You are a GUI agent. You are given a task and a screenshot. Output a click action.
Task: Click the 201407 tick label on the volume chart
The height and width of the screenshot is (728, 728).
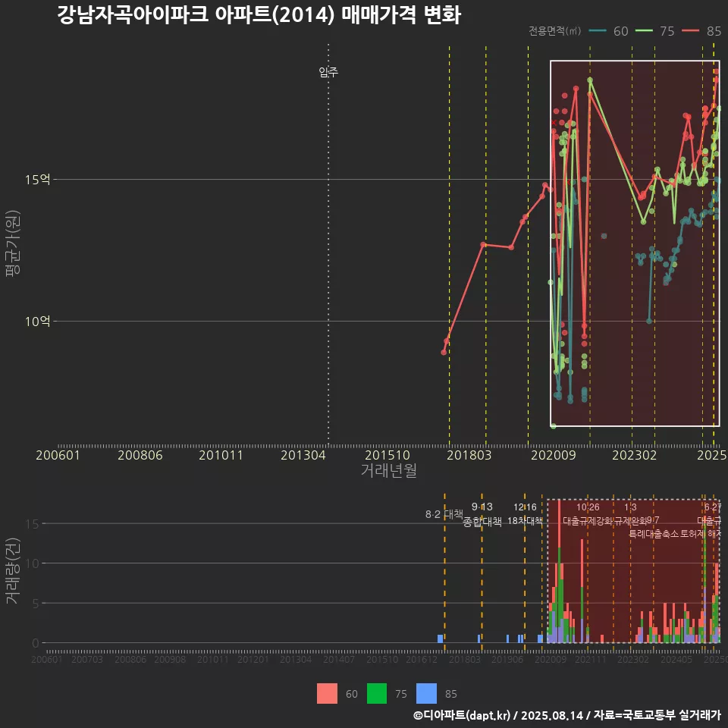pyautogui.click(x=339, y=659)
